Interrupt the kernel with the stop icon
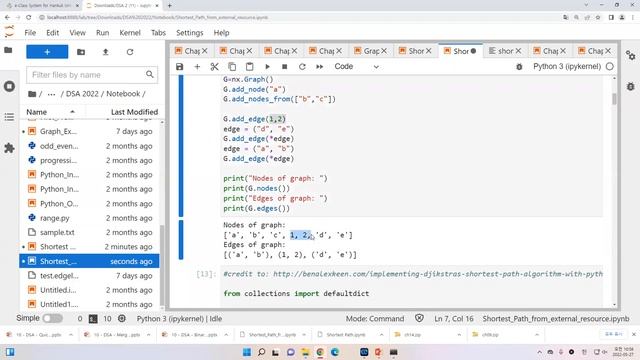Screen dimensions: 640x360 coord(284,67)
